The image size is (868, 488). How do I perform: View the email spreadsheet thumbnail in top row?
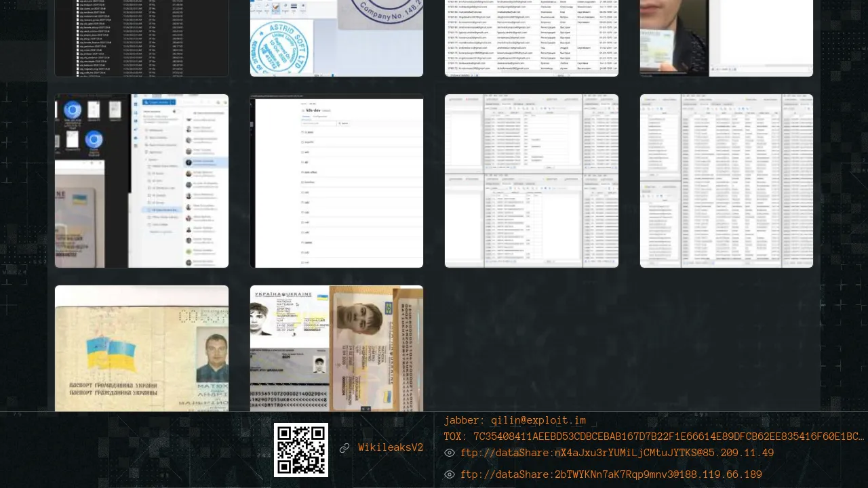click(531, 38)
